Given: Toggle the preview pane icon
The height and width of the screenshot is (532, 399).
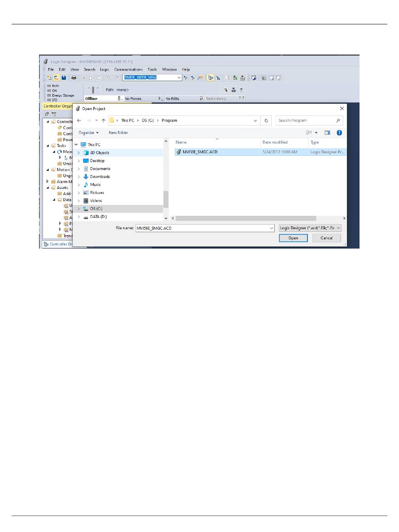Looking at the screenshot, I should coord(327,133).
